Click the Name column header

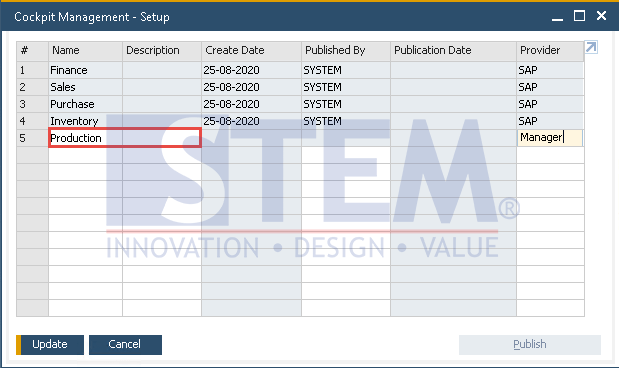coord(85,51)
